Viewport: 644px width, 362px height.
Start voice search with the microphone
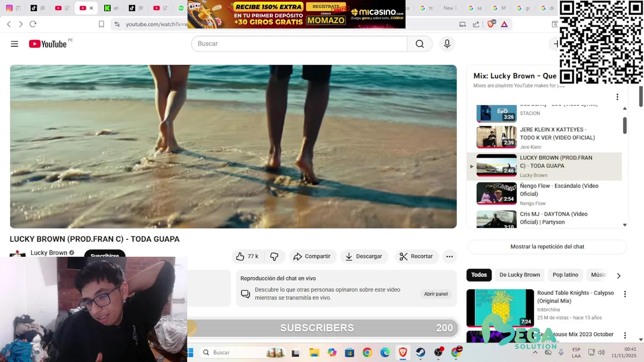tap(447, 44)
